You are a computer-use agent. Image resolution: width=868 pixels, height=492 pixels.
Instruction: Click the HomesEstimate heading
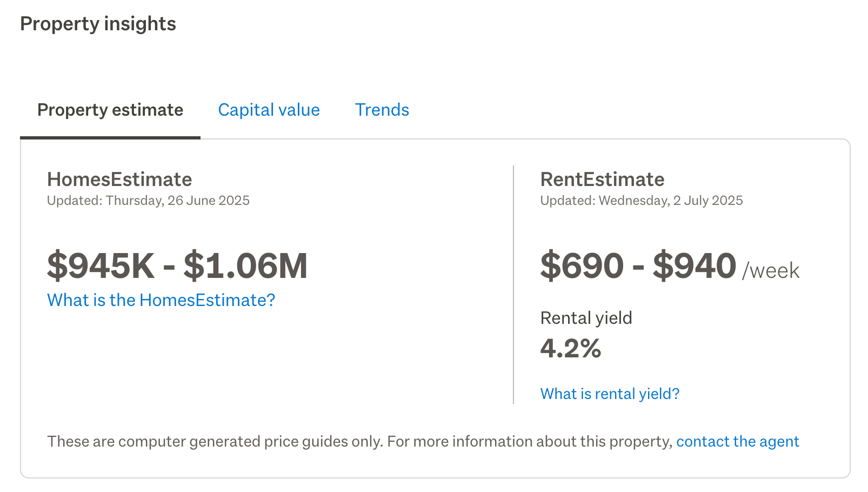pos(119,179)
